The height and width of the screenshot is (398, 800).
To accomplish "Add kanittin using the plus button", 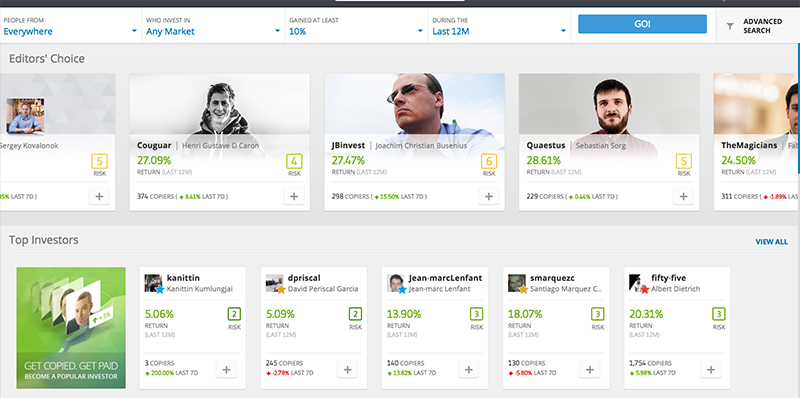I will (226, 369).
